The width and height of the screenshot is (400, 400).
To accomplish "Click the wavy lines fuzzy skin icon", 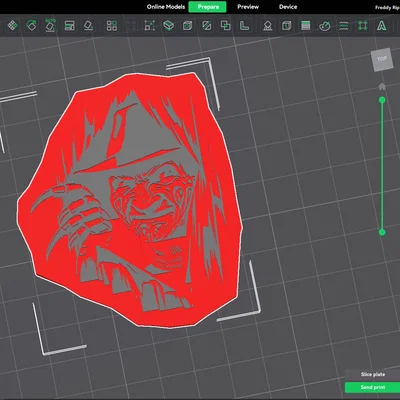I will (344, 26).
